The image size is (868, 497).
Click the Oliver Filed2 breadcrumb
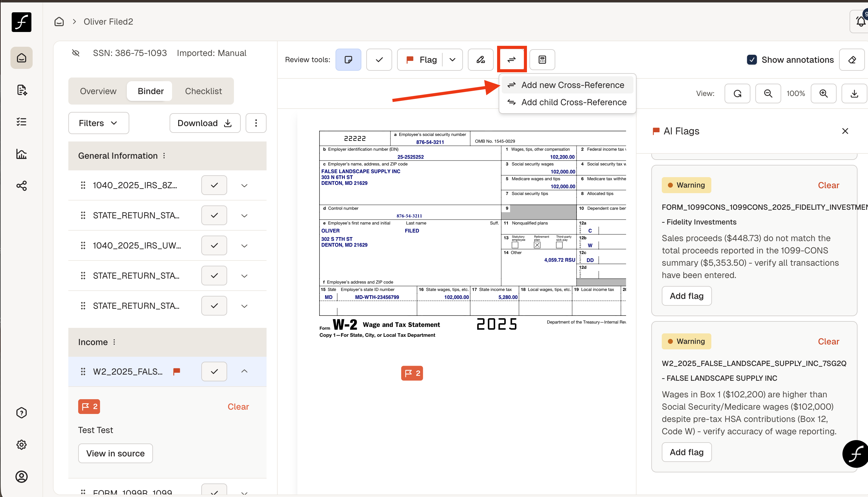click(108, 22)
